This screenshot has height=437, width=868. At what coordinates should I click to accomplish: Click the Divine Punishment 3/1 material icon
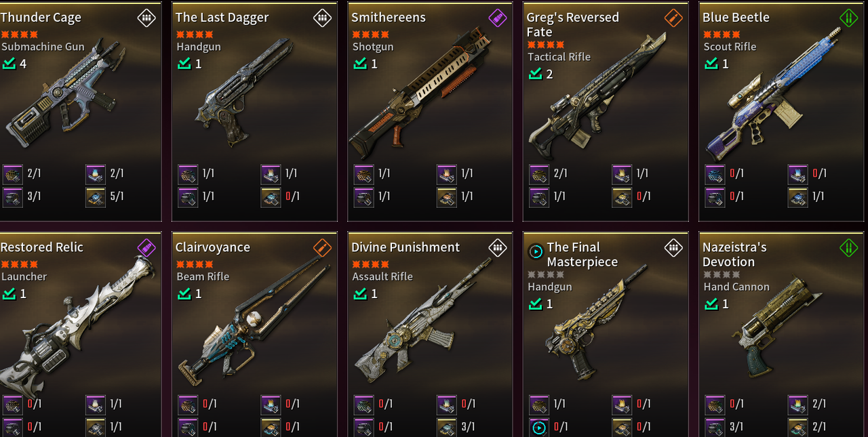447,428
